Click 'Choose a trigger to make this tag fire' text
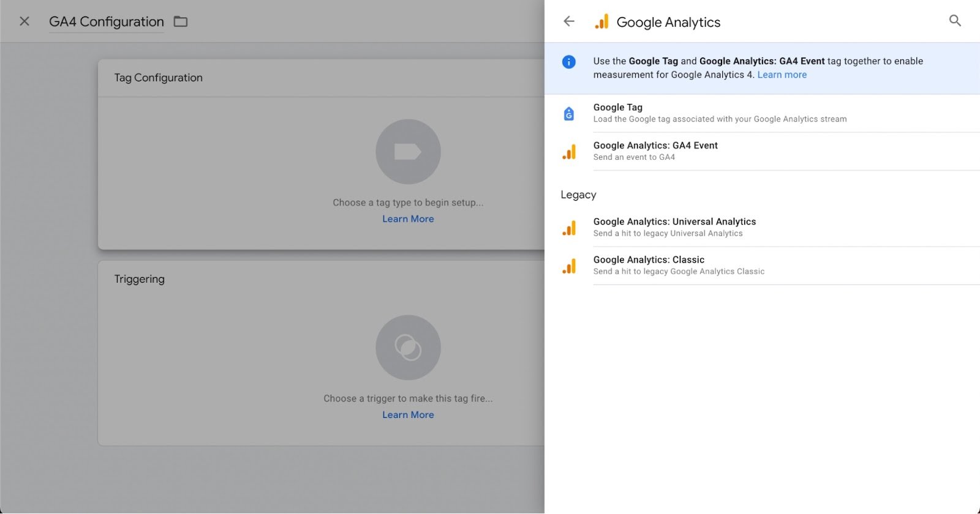The width and height of the screenshot is (980, 514). [408, 398]
